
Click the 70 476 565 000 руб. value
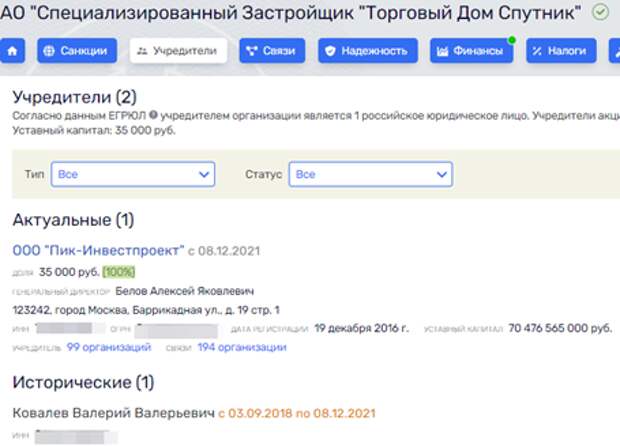(560, 328)
